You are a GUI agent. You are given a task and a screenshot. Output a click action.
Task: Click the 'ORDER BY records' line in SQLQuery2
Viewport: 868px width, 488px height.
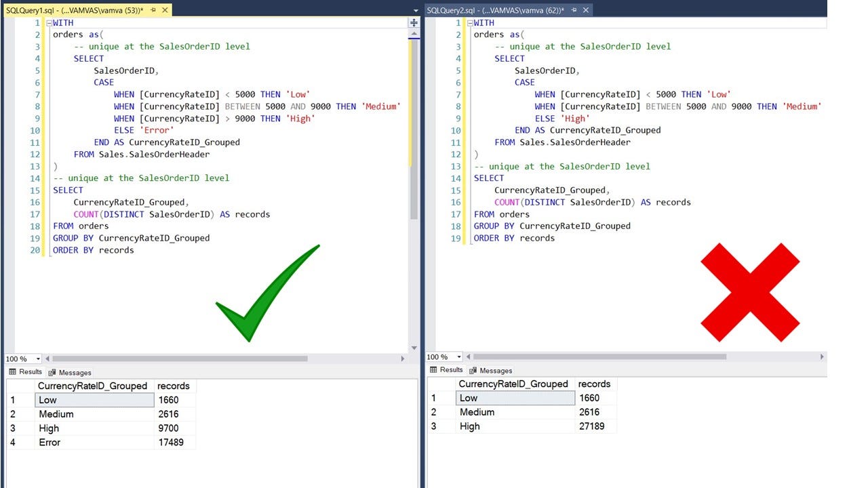point(514,238)
